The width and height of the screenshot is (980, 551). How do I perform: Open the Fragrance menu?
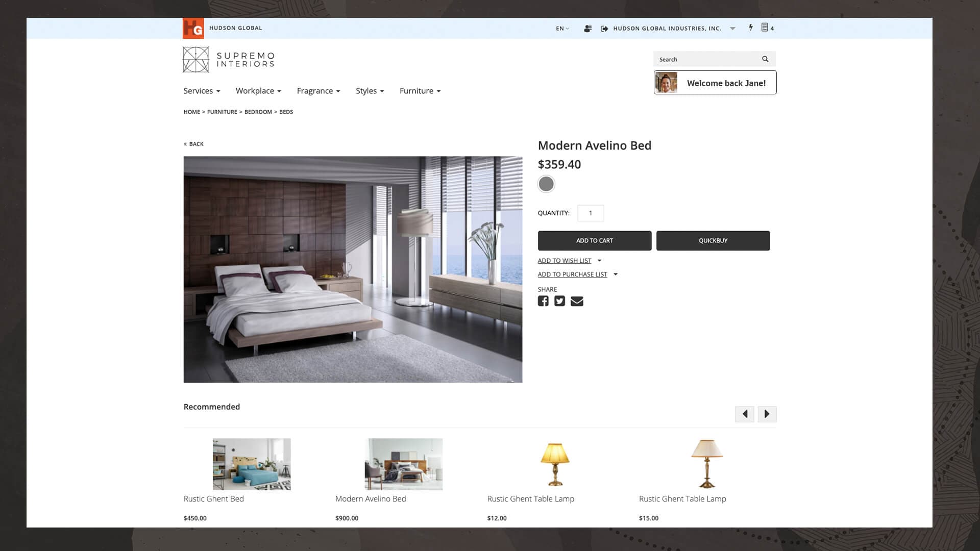[317, 91]
